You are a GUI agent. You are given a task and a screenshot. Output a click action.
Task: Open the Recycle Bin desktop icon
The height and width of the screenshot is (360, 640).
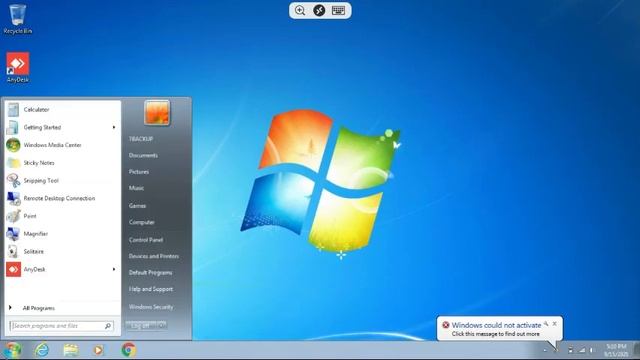click(17, 19)
